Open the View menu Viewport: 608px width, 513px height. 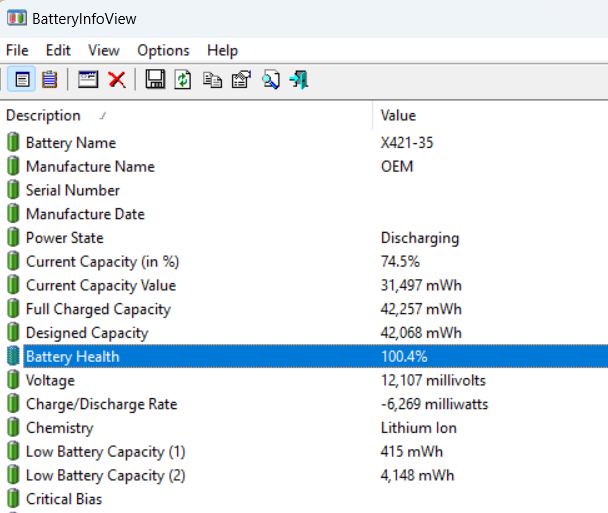pyautogui.click(x=104, y=50)
